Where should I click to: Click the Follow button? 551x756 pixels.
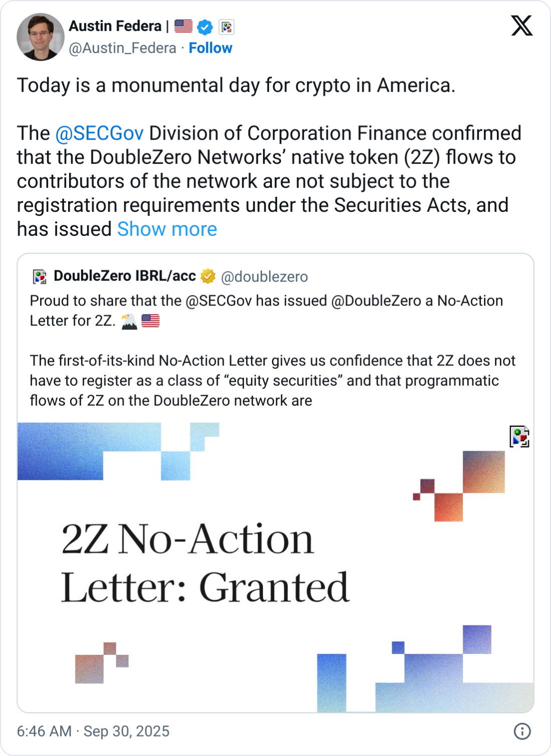[211, 48]
